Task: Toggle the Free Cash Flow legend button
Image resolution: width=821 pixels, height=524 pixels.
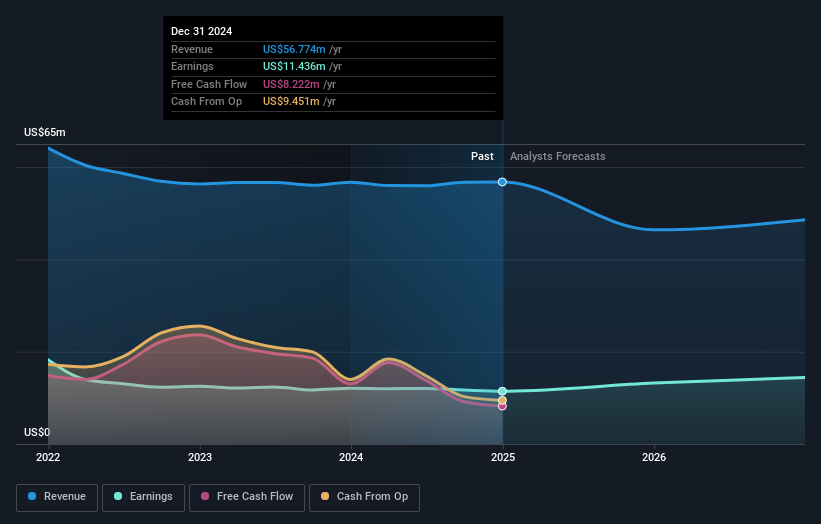Action: tap(247, 497)
